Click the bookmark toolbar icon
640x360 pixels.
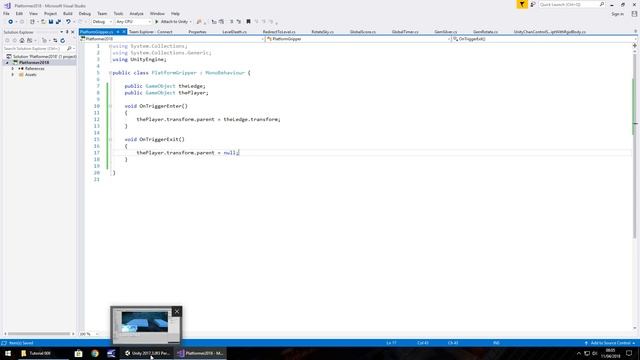[x=248, y=22]
